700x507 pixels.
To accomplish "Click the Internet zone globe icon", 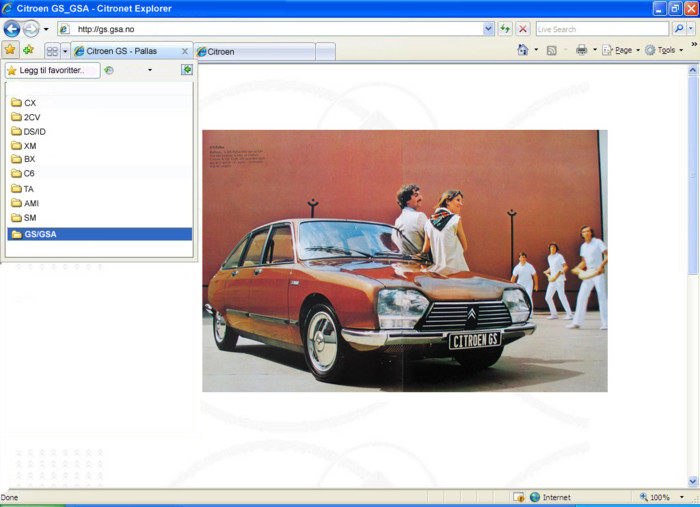I will (535, 497).
